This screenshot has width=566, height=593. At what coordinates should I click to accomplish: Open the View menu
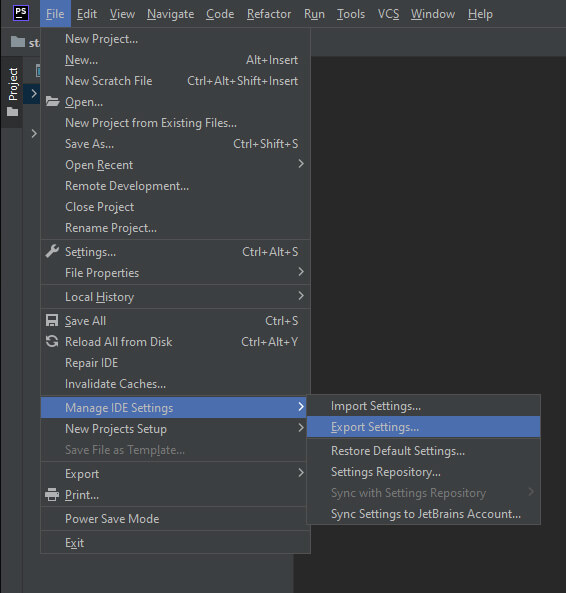pos(122,14)
